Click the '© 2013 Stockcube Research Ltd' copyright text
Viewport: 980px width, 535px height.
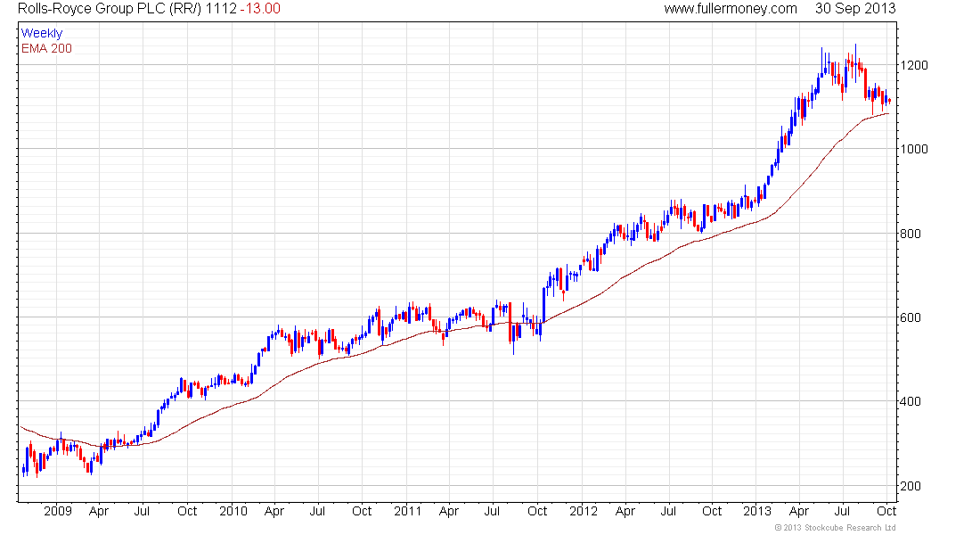(835, 528)
